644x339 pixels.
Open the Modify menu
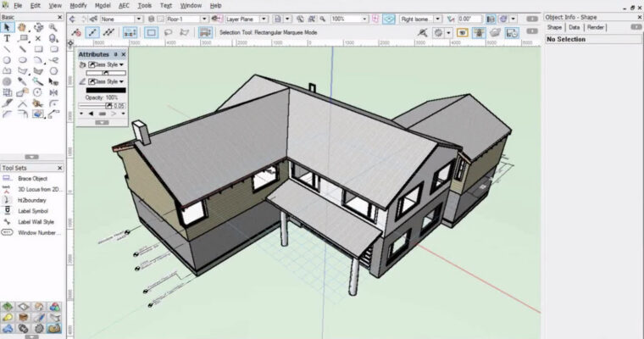(78, 6)
